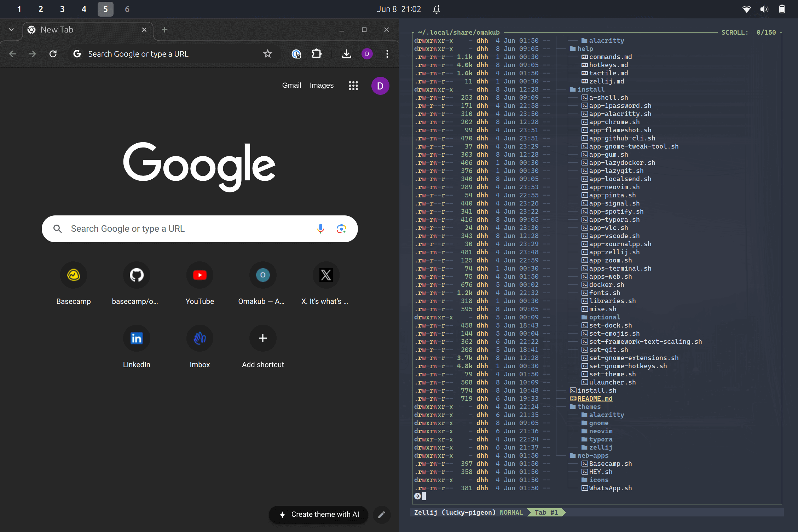Open the Chrome extensions puzzle icon
This screenshot has width=798, height=532.
[x=317, y=54]
